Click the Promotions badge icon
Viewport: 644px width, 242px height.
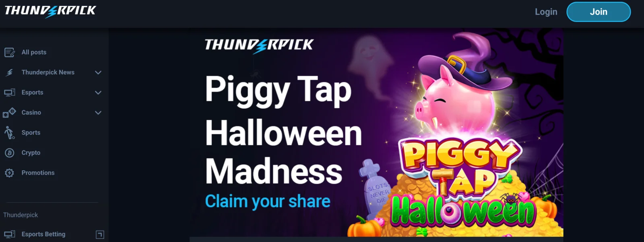click(9, 173)
